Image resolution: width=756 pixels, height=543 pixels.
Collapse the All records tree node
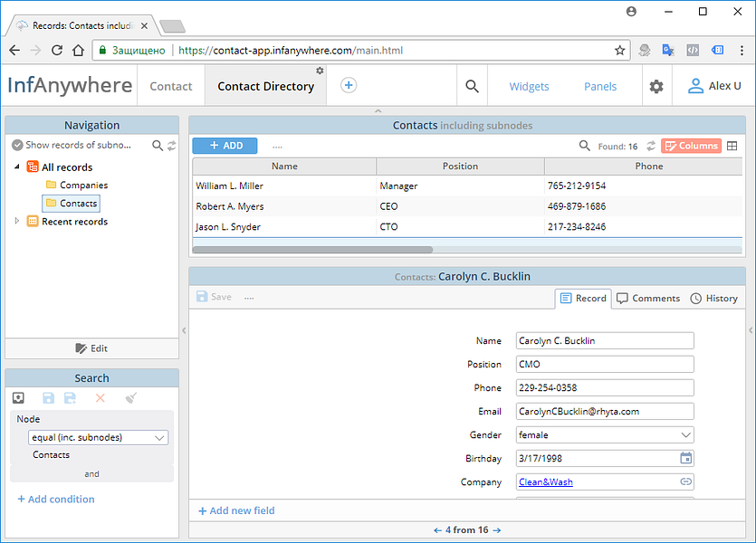point(17,167)
